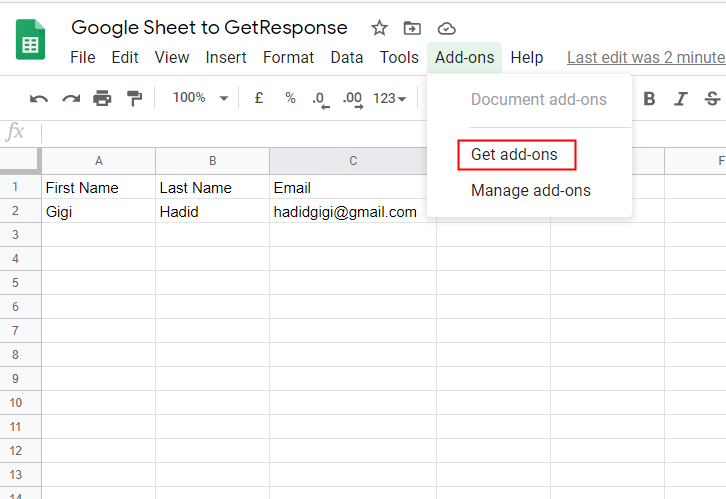Format as percent
Viewport: 726px width, 499px height.
click(x=290, y=98)
